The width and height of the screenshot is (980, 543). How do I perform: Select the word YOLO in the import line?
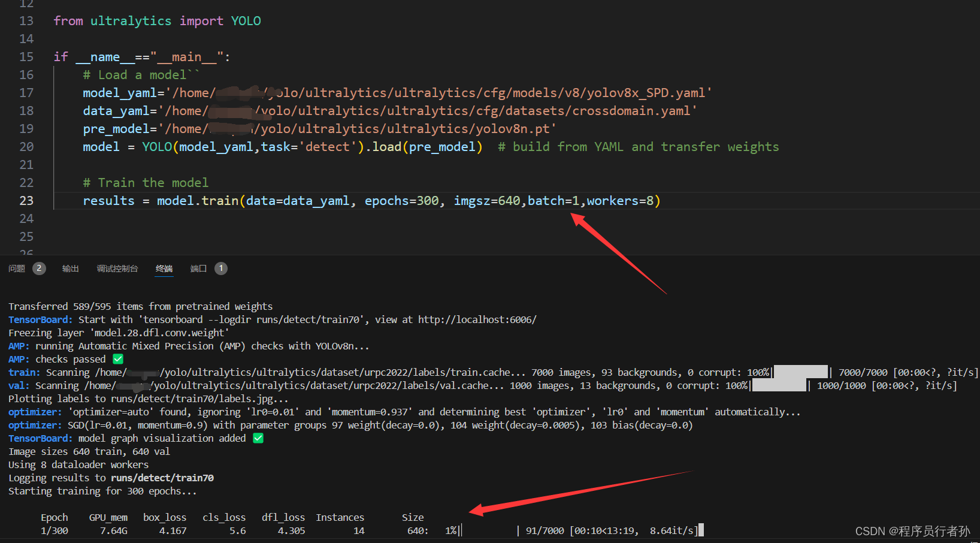click(246, 20)
